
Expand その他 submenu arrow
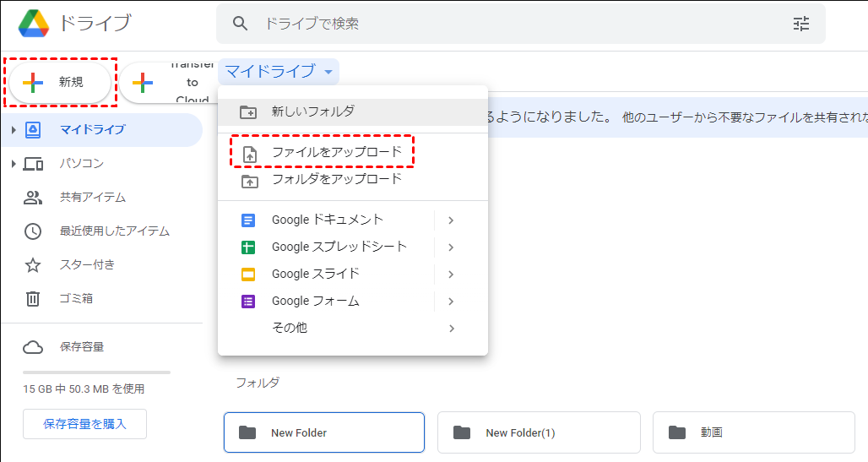[x=452, y=329]
